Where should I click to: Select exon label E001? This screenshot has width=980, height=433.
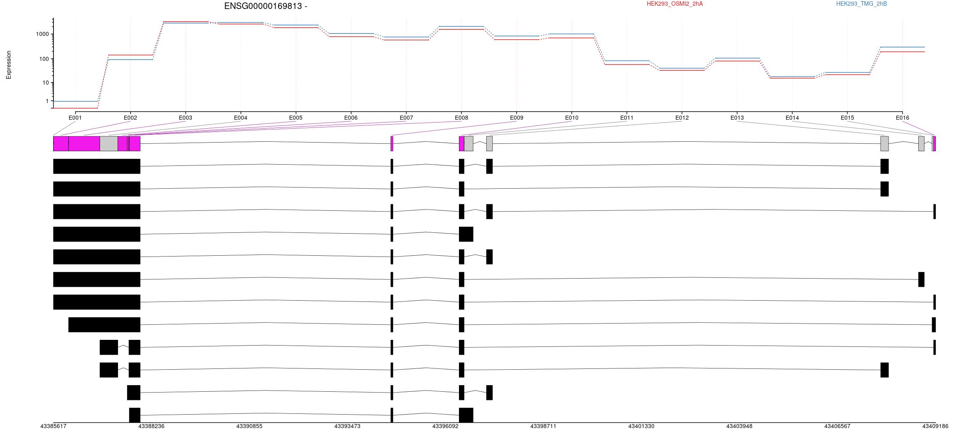tap(75, 118)
